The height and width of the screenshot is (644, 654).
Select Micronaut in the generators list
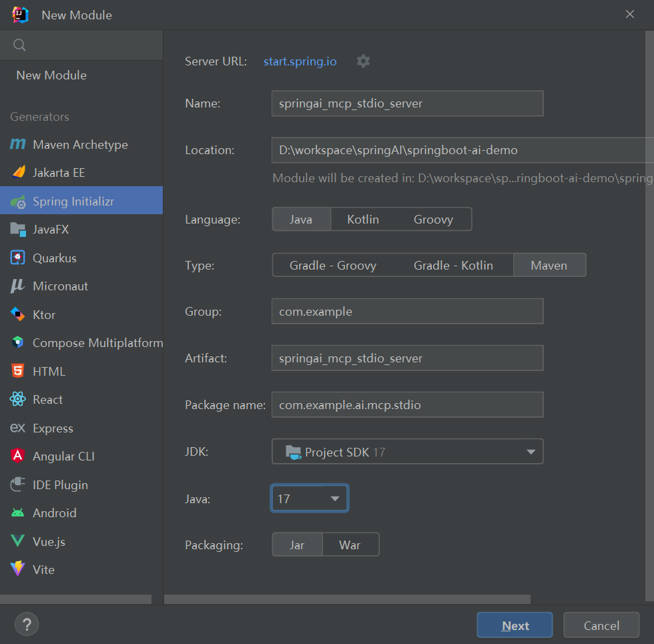pos(60,286)
